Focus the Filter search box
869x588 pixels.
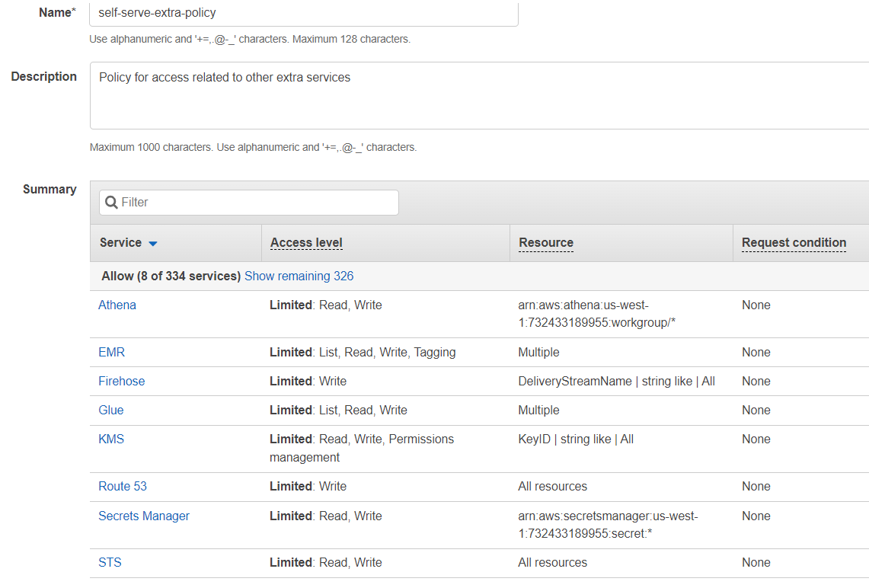(249, 203)
